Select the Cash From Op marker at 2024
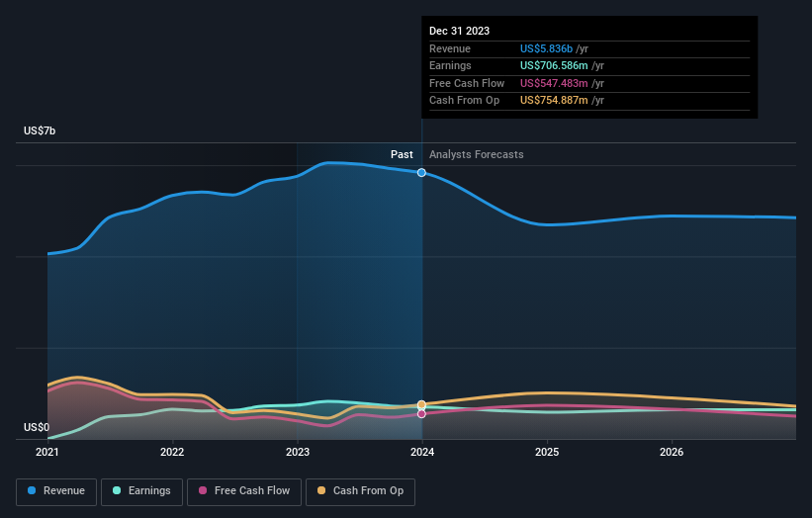This screenshot has height=518, width=812. 421,404
